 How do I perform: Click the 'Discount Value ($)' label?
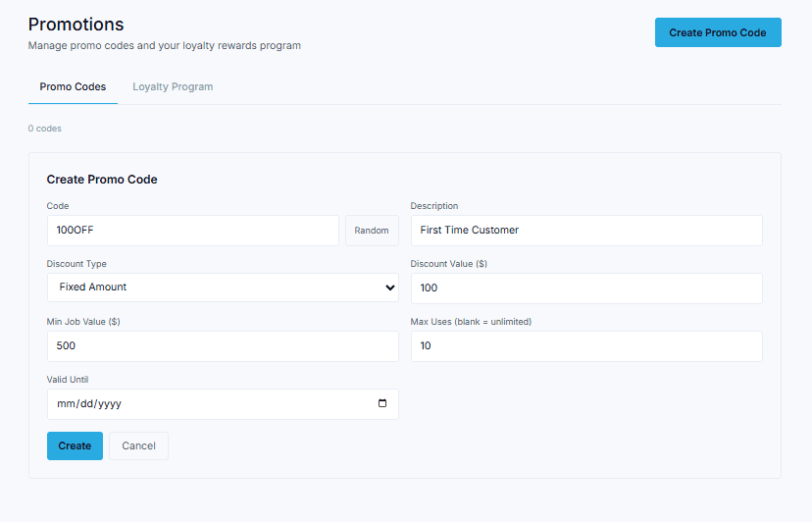click(448, 264)
